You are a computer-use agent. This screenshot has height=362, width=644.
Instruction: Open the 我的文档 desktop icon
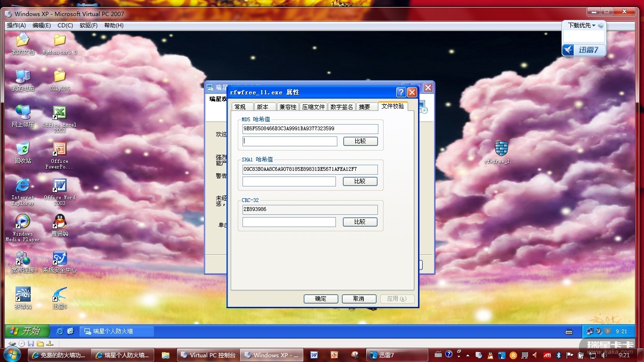[23, 44]
